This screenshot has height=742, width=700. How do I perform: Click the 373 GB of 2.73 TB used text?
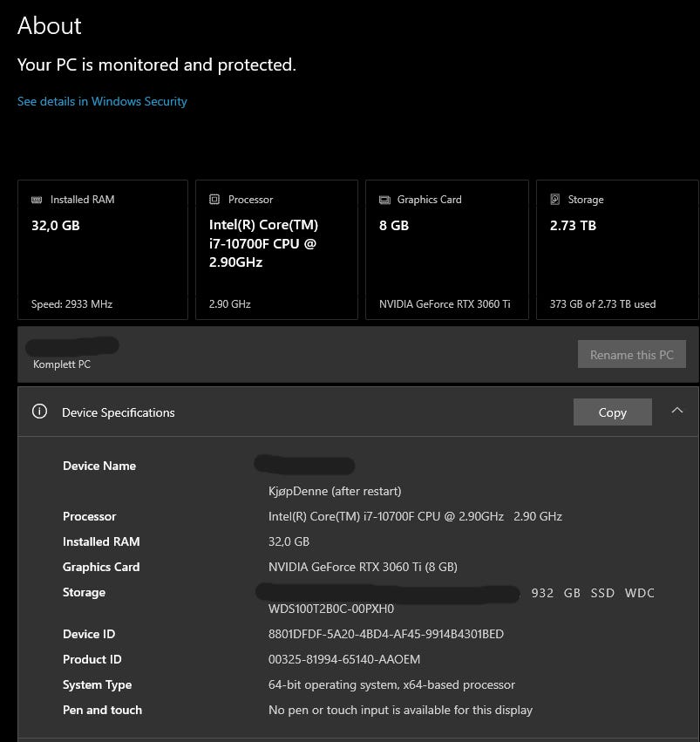[602, 304]
